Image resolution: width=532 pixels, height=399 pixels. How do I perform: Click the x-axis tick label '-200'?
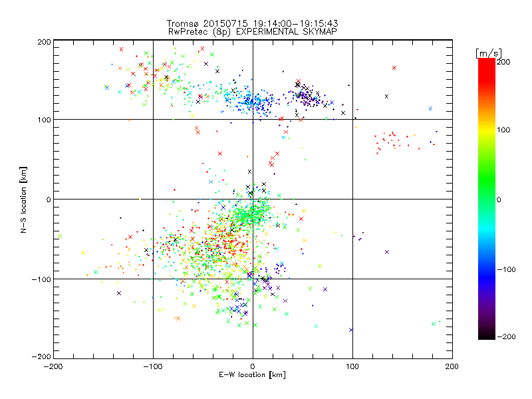coord(53,366)
